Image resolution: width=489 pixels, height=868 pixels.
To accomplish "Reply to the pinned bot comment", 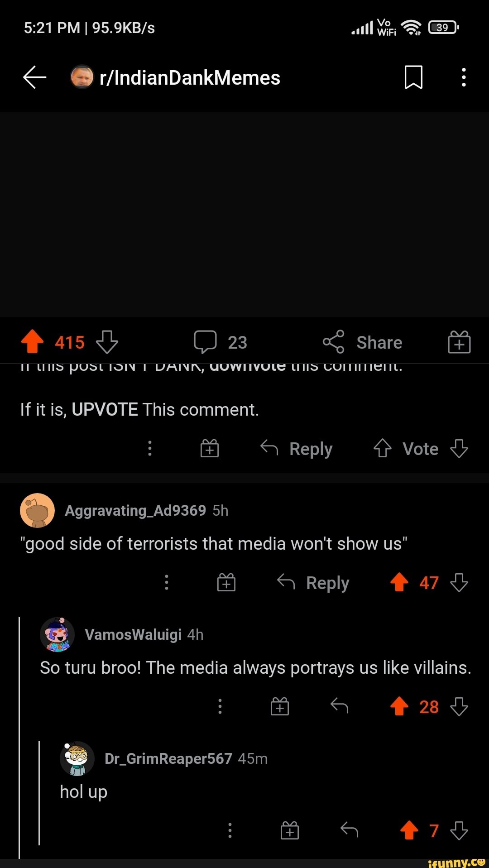I will [x=297, y=449].
